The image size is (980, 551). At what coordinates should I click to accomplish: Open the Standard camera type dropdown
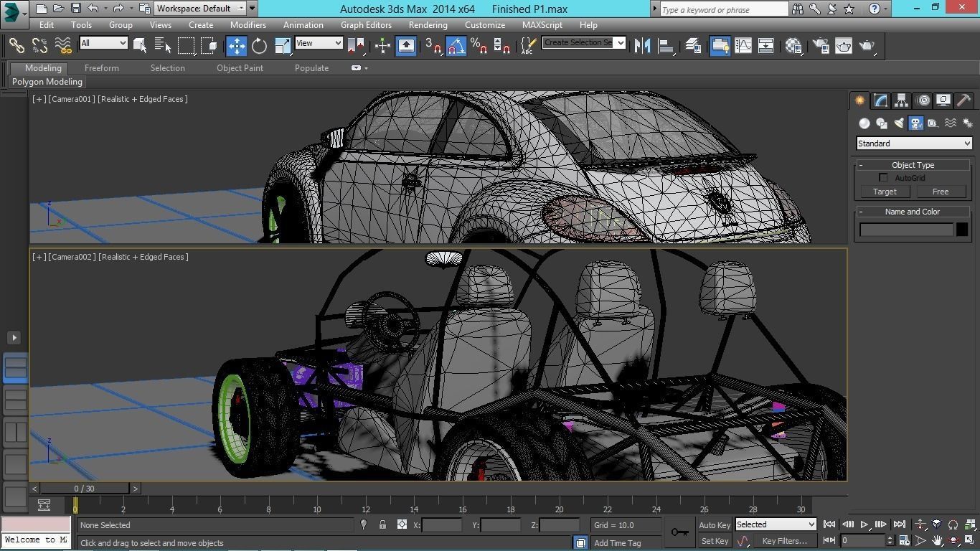(913, 143)
